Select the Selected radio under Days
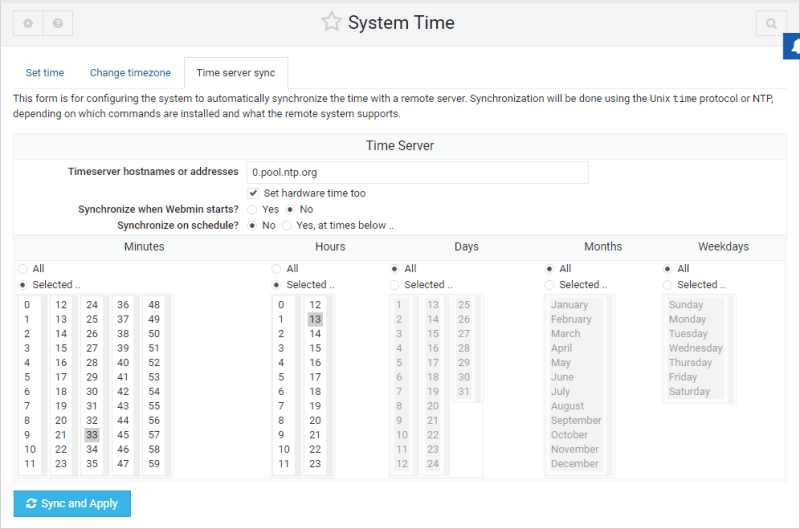Viewport: 800px width, 529px height. 394,285
